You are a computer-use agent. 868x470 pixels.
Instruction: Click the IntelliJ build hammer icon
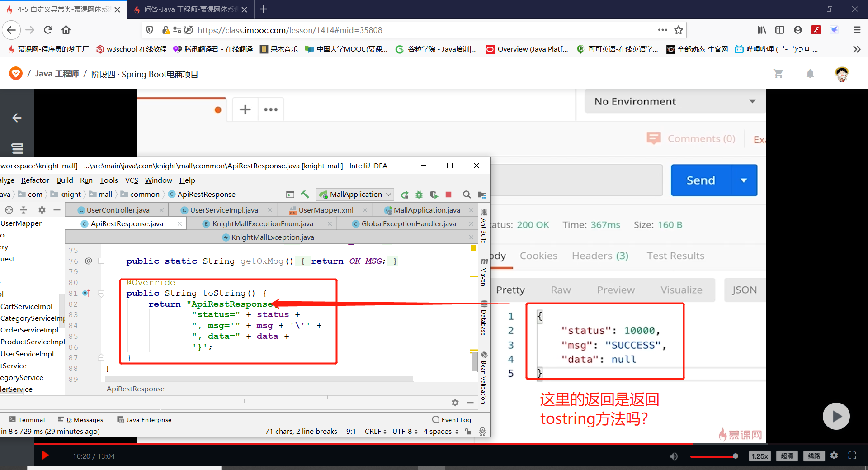click(x=305, y=195)
